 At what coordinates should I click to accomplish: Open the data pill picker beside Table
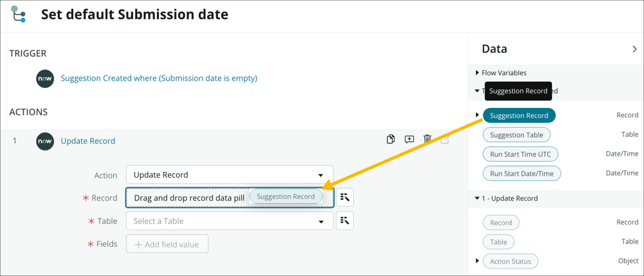click(345, 221)
